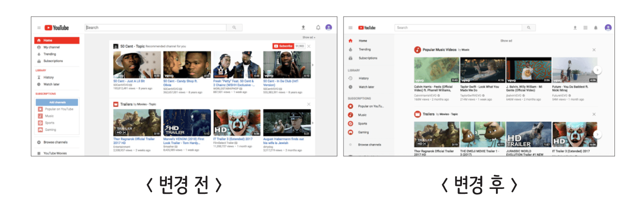The height and width of the screenshot is (214, 644).
Task: Play J. Balvin, Willy William - Mi Gente thumbnail
Action: click(529, 70)
